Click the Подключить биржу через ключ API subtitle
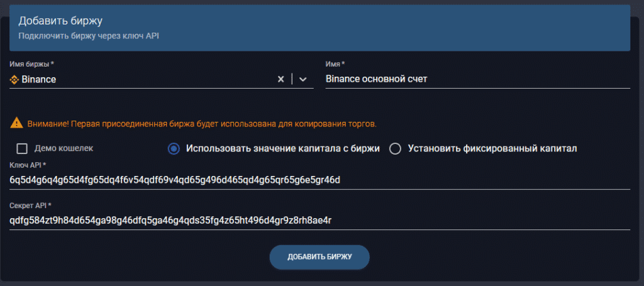Image resolution: width=644 pixels, height=286 pixels. 89,36
